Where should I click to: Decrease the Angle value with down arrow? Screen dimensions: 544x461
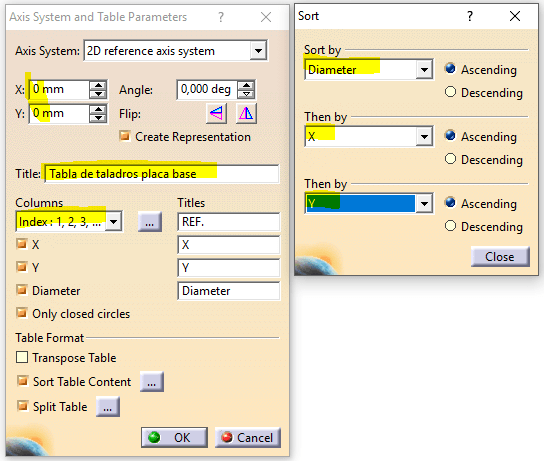[x=246, y=94]
